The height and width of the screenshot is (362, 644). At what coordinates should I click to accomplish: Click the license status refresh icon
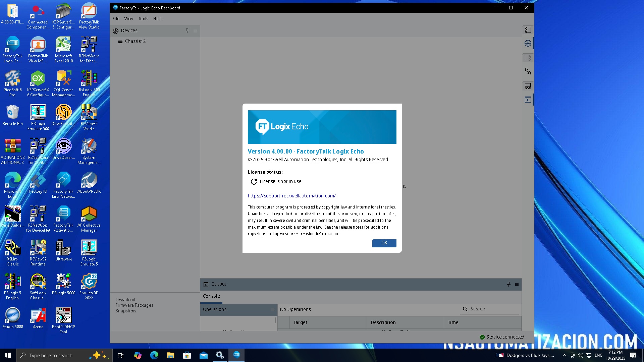pos(254,182)
